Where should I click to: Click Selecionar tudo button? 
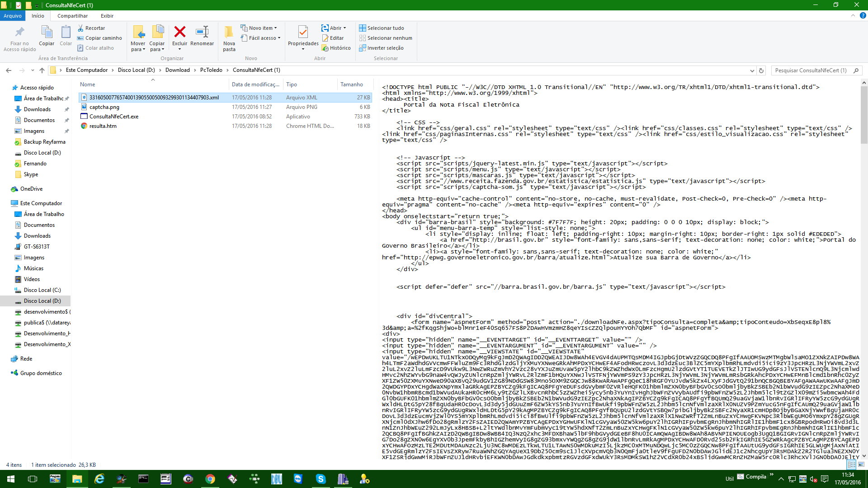(385, 28)
